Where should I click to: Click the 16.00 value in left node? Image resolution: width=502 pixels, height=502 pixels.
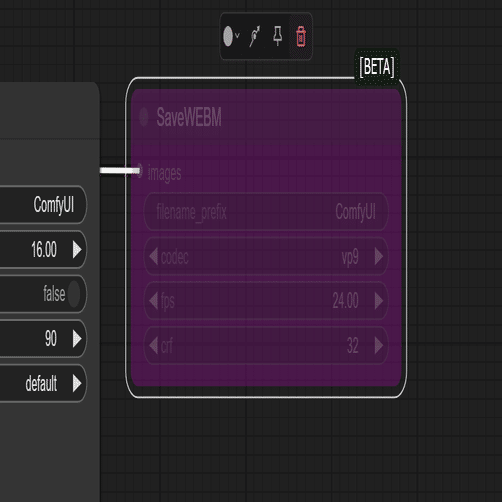[x=44, y=249]
